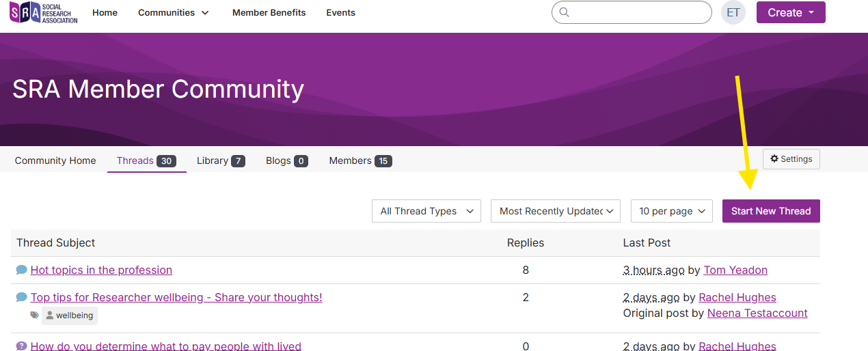This screenshot has height=351, width=868.
Task: Open Events in the navigation bar
Action: click(340, 12)
